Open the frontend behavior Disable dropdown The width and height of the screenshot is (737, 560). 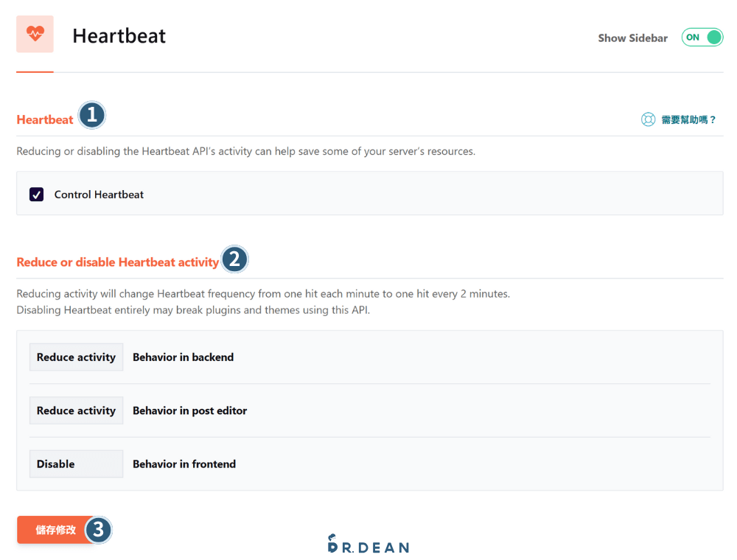tap(76, 464)
